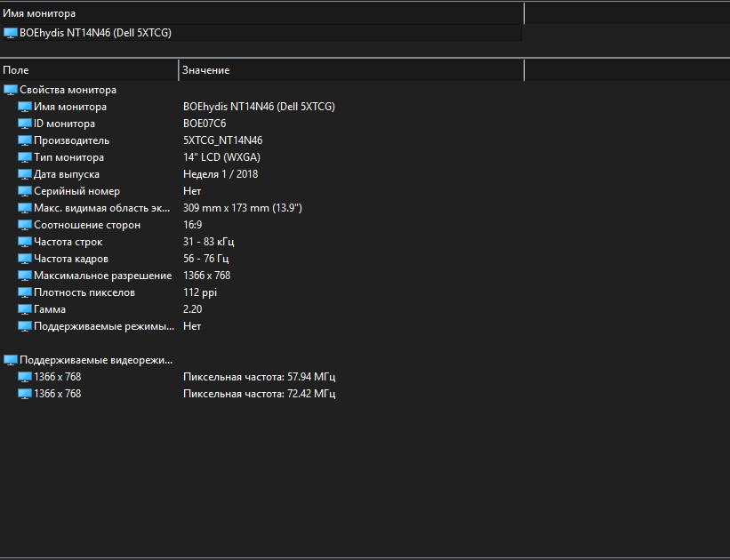The height and width of the screenshot is (560, 730).
Task: Click the icon next to Гамма row
Action: 25,309
